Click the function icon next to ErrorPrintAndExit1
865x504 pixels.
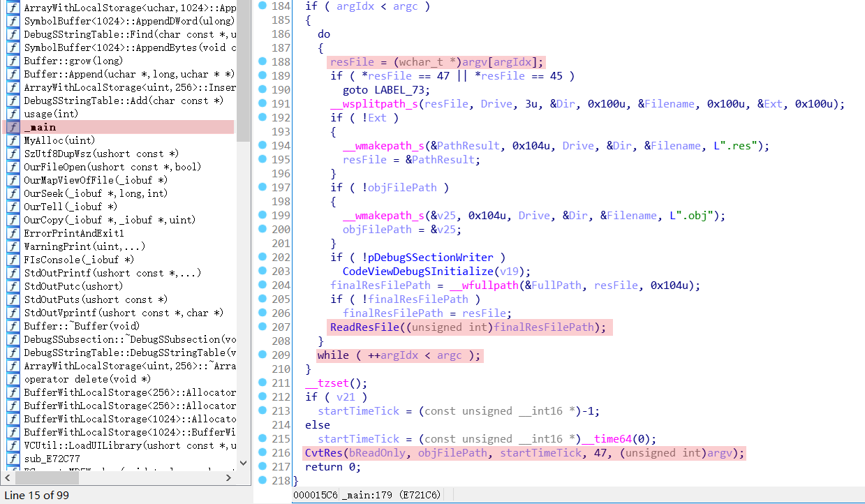[x=13, y=233]
